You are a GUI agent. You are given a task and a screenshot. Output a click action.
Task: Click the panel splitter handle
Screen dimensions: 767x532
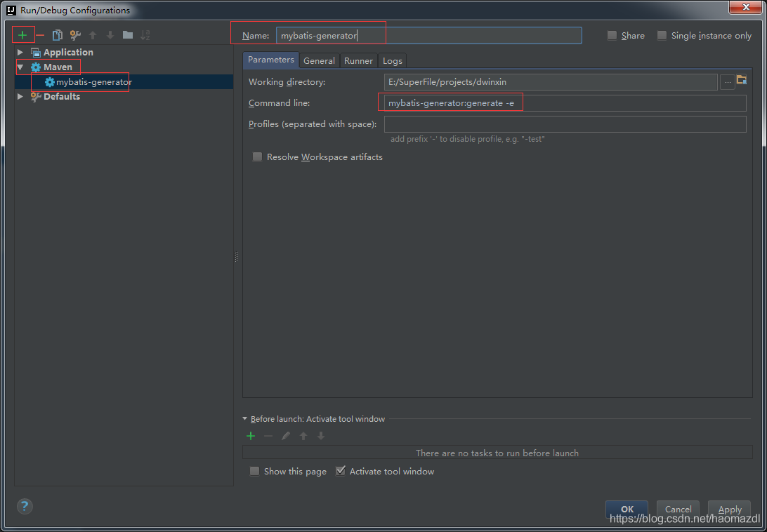[236, 257]
